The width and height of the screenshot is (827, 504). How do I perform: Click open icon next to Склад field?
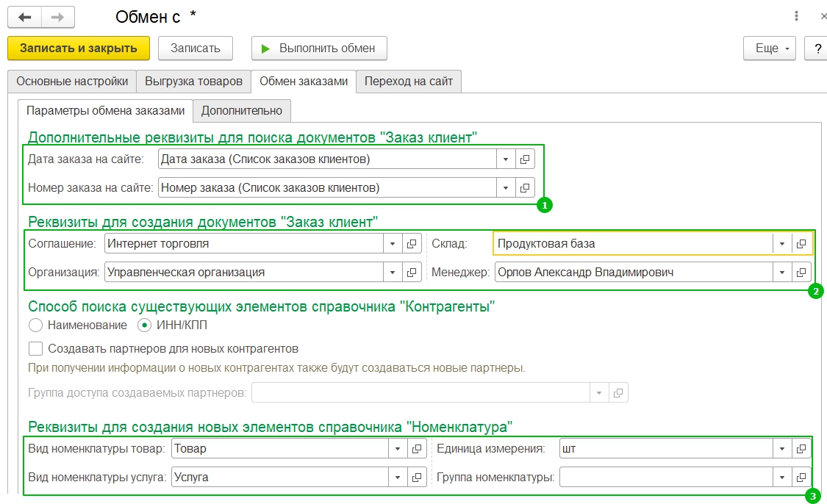pos(801,243)
